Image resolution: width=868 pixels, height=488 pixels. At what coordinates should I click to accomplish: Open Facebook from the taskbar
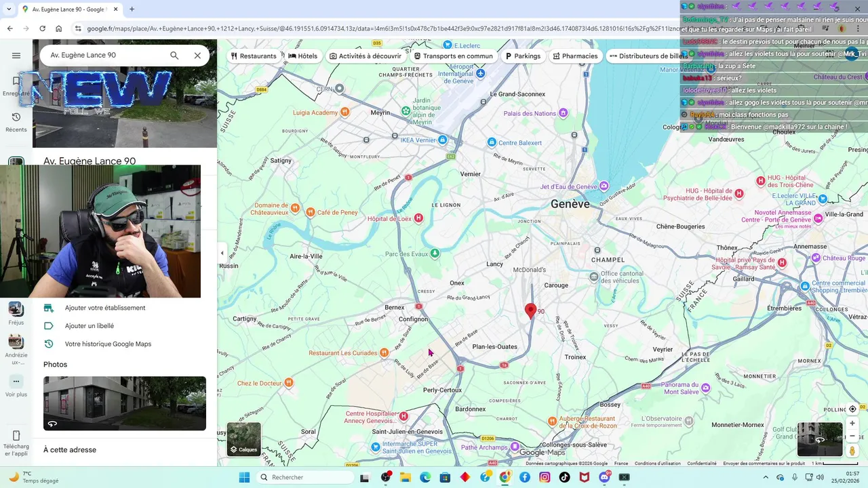pos(525,477)
